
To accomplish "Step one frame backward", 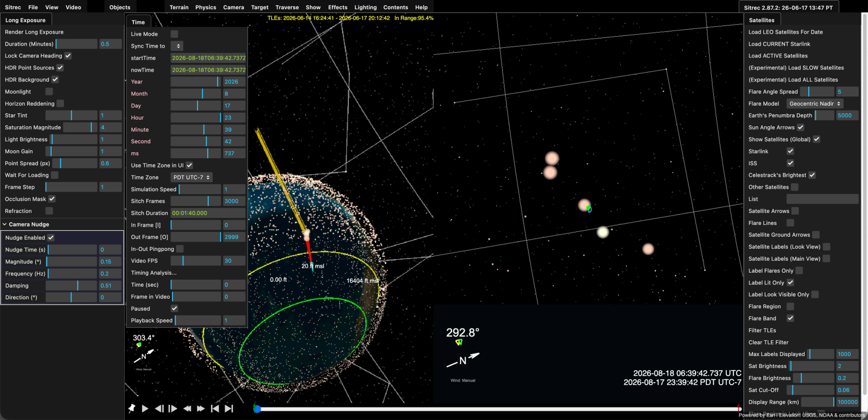I will coord(159,409).
